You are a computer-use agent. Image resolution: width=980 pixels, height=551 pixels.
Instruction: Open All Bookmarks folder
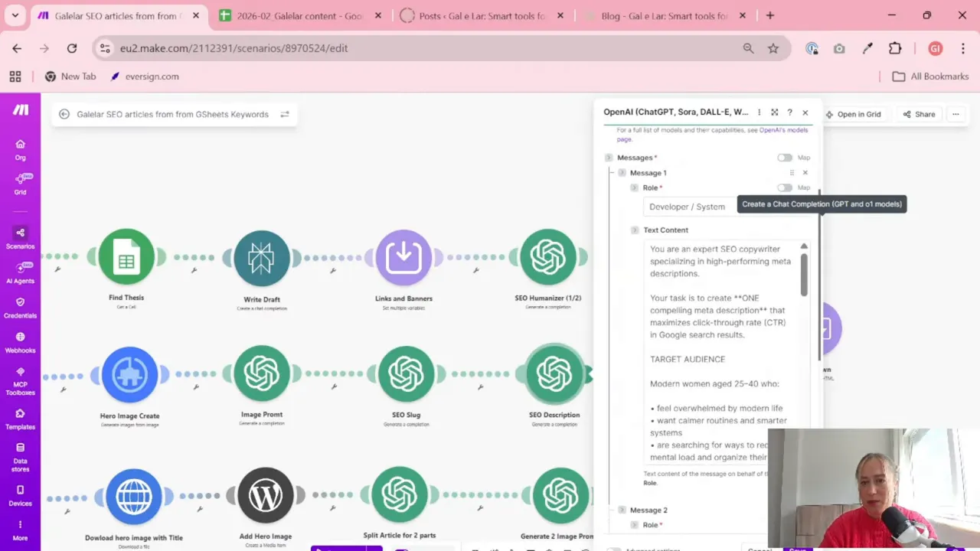click(931, 77)
